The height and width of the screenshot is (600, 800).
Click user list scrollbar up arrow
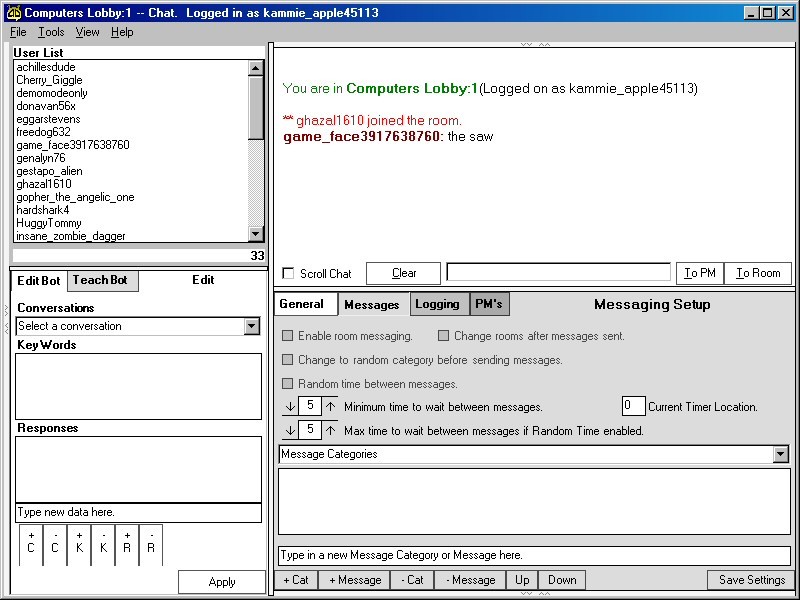pyautogui.click(x=256, y=68)
